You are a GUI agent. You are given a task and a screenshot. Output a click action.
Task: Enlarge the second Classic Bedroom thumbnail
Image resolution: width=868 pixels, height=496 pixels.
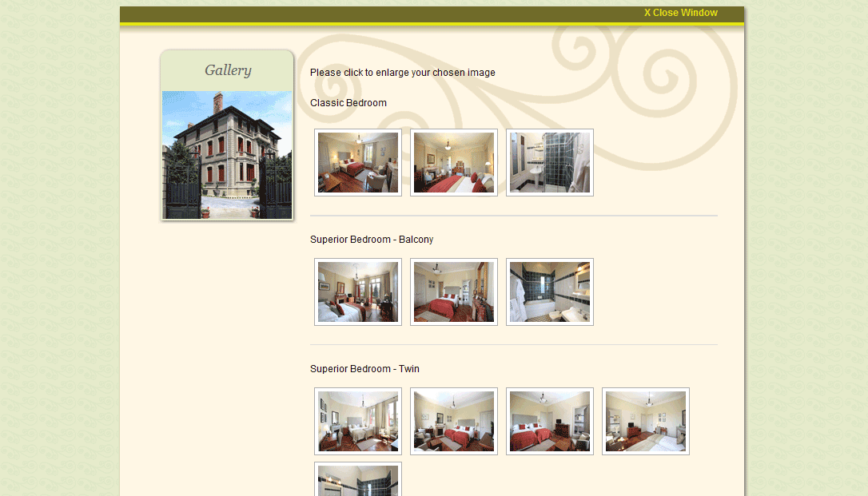[453, 163]
